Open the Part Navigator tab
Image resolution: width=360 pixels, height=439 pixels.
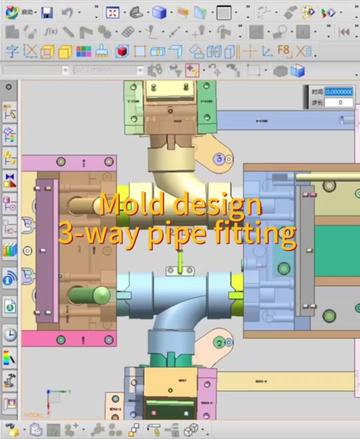coord(10,157)
